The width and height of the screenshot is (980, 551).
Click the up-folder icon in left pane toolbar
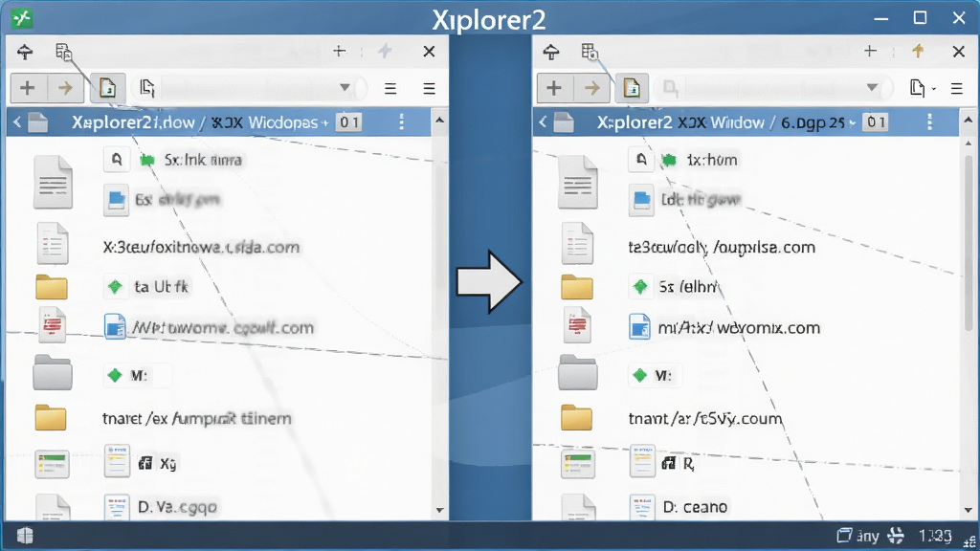(x=25, y=52)
